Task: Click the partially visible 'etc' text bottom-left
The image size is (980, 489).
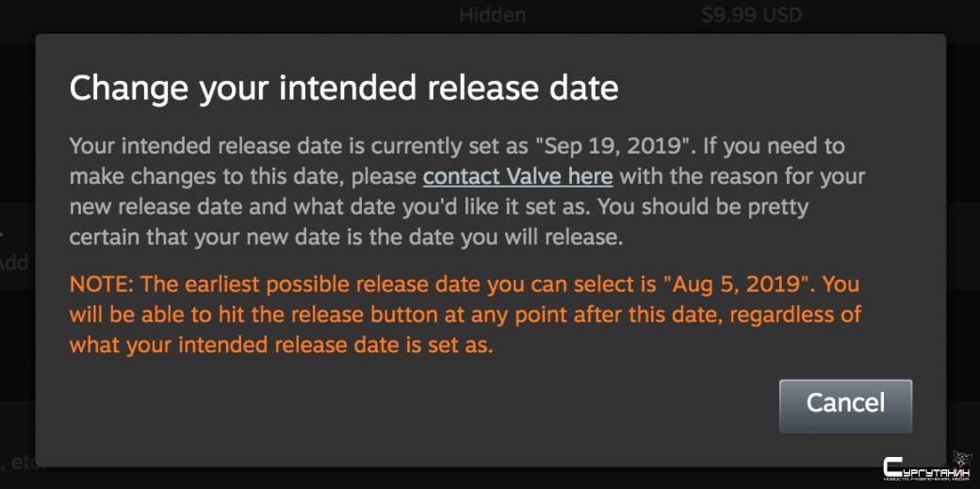Action: (18, 464)
